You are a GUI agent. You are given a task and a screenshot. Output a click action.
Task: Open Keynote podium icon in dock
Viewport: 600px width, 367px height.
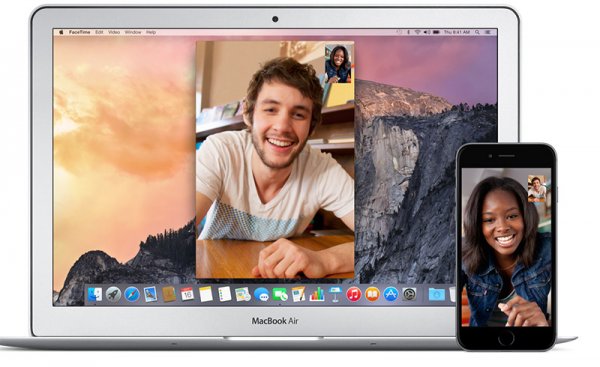[335, 294]
